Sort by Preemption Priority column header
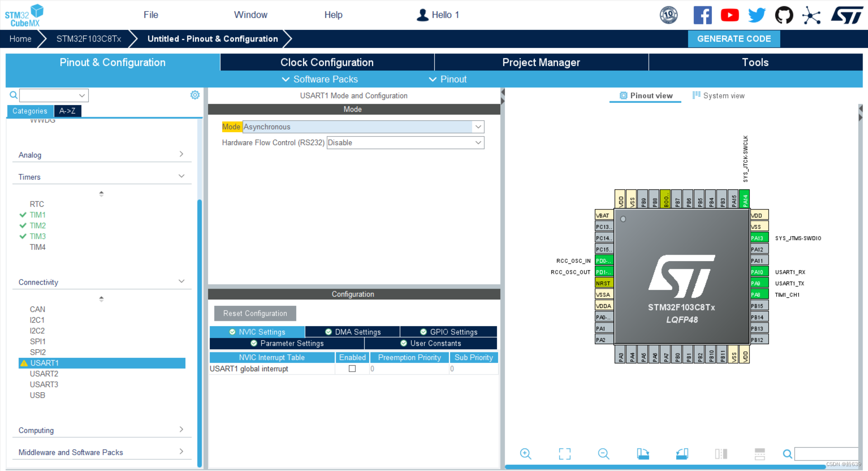 [409, 357]
